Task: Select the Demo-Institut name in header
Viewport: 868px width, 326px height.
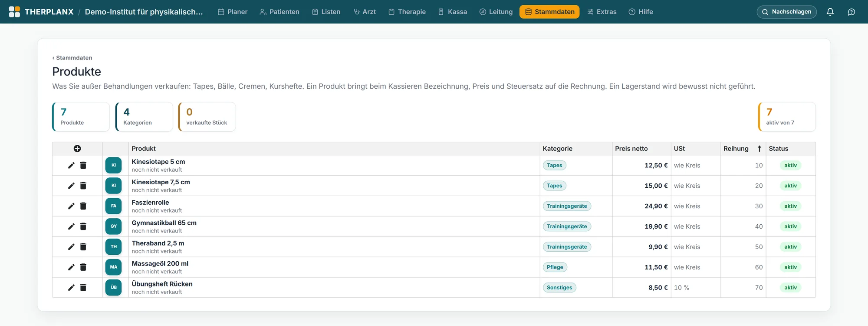Action: pos(144,12)
